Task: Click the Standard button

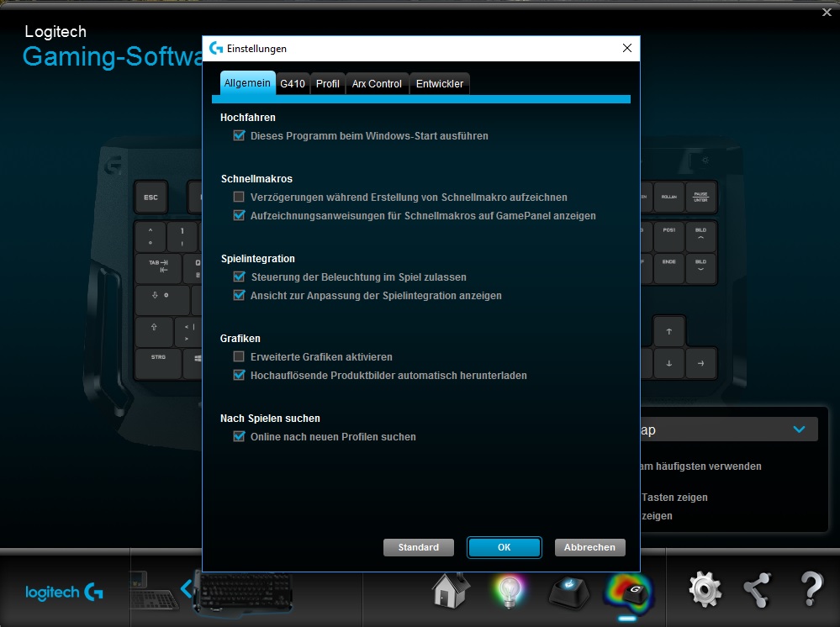Action: [419, 547]
